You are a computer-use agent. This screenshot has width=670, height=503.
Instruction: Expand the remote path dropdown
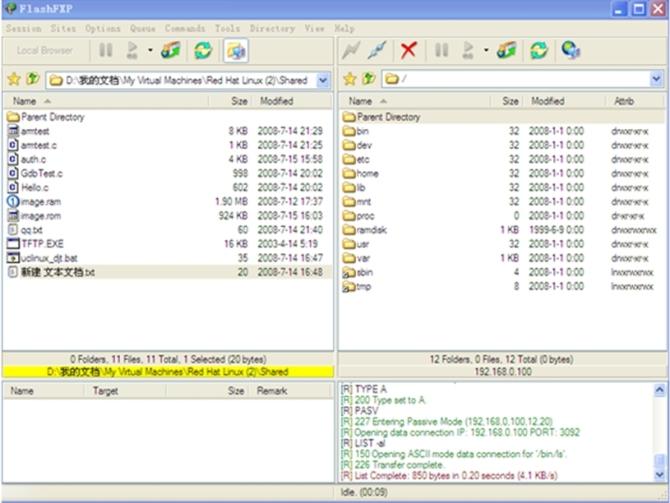[x=657, y=78]
